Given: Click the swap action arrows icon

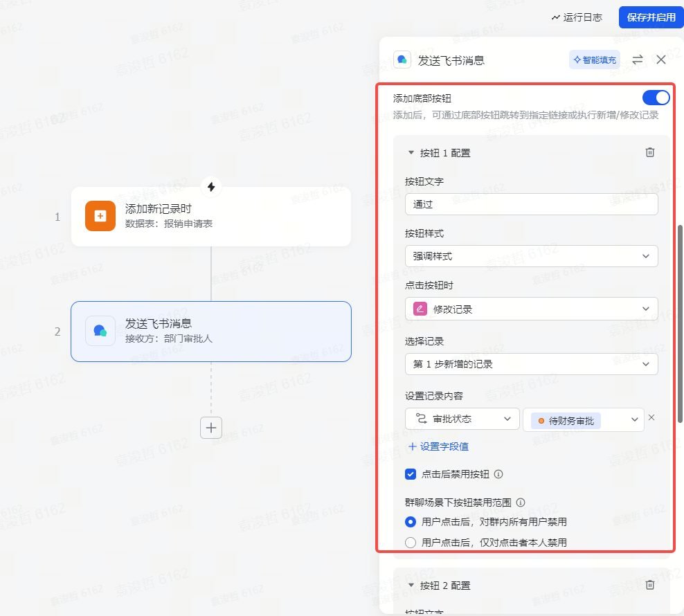Looking at the screenshot, I should (x=638, y=60).
